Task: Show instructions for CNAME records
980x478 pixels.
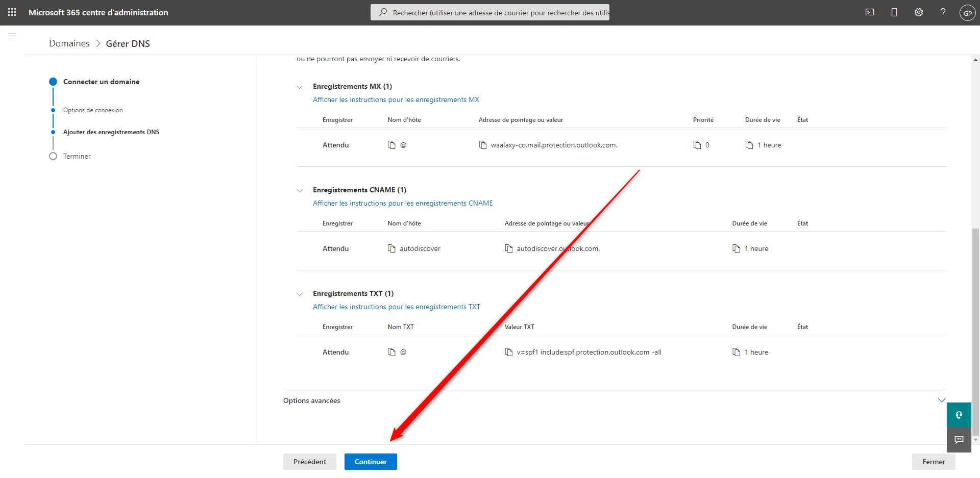Action: [x=403, y=203]
